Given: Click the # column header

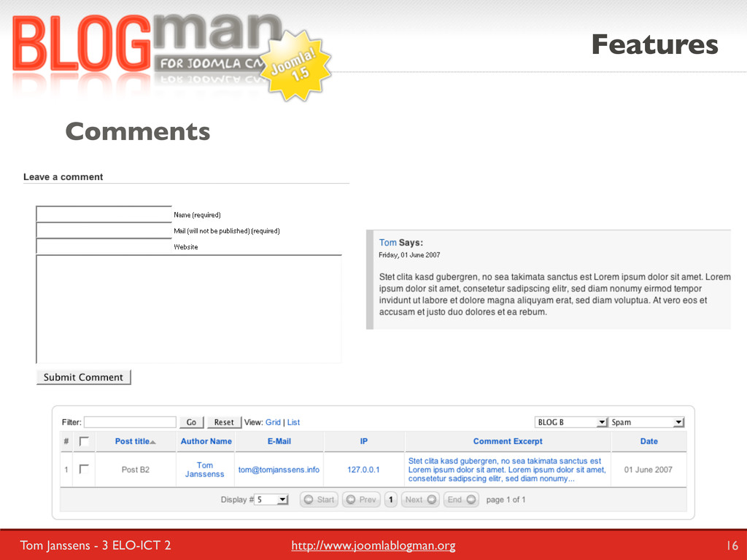Looking at the screenshot, I should tap(66, 441).
